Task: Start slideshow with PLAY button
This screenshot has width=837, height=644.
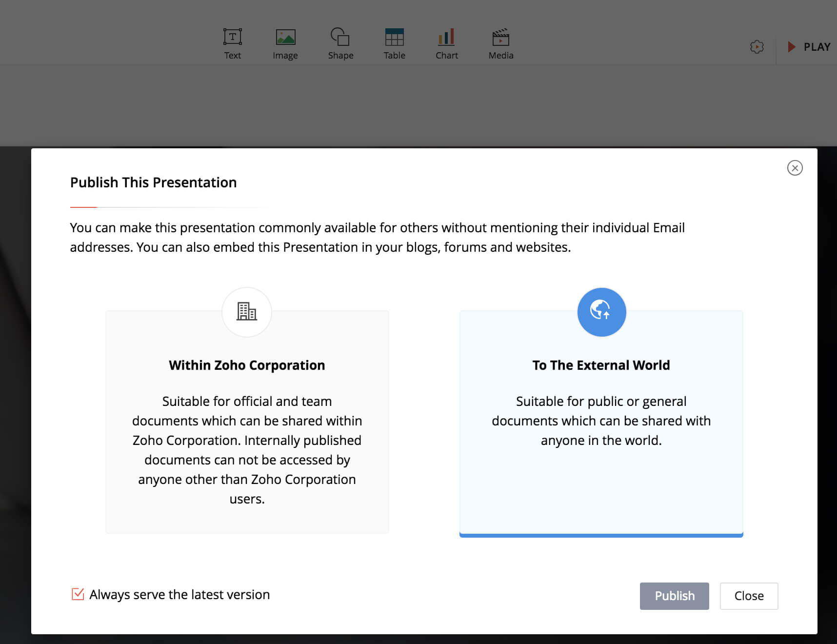Action: [x=809, y=47]
